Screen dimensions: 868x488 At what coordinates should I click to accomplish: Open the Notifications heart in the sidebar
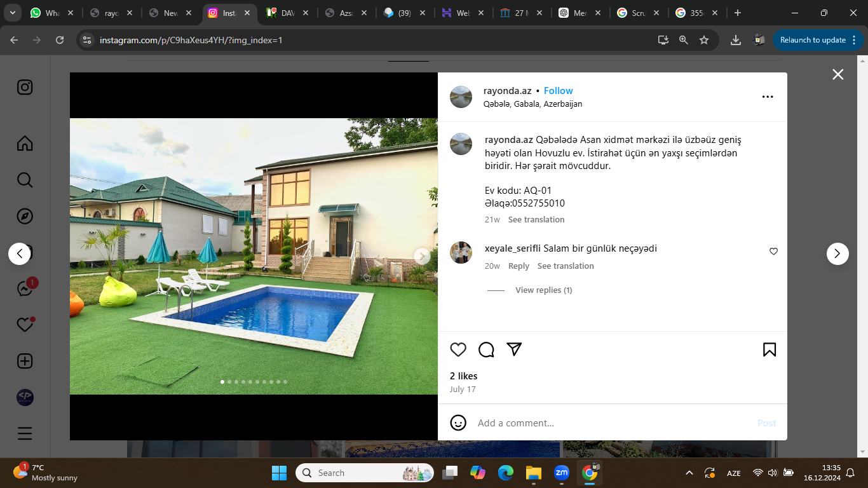point(25,325)
